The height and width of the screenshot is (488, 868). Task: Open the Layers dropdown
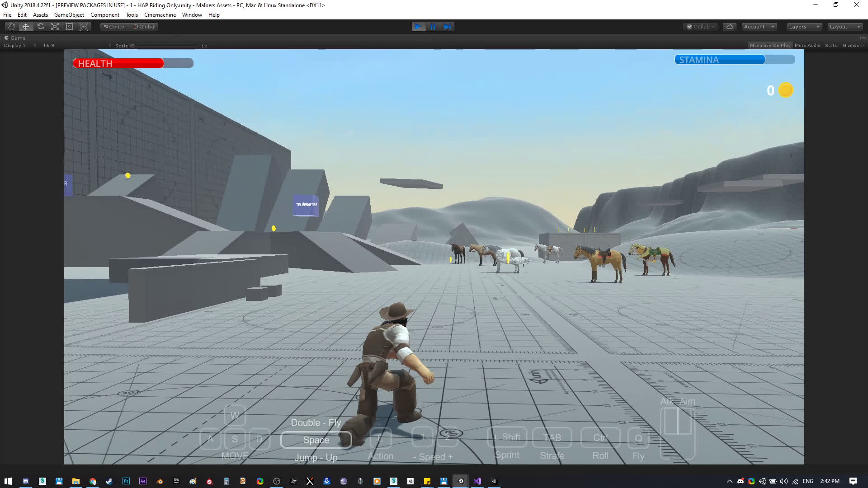click(x=804, y=27)
